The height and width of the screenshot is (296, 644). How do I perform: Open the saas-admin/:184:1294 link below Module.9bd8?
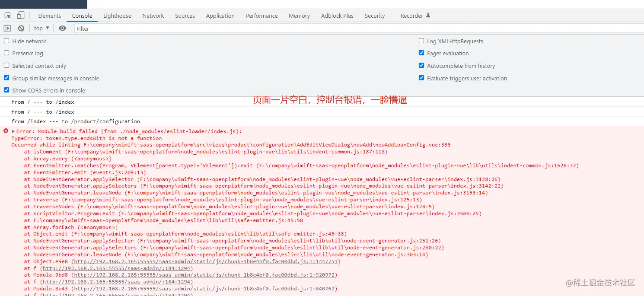tap(116, 282)
